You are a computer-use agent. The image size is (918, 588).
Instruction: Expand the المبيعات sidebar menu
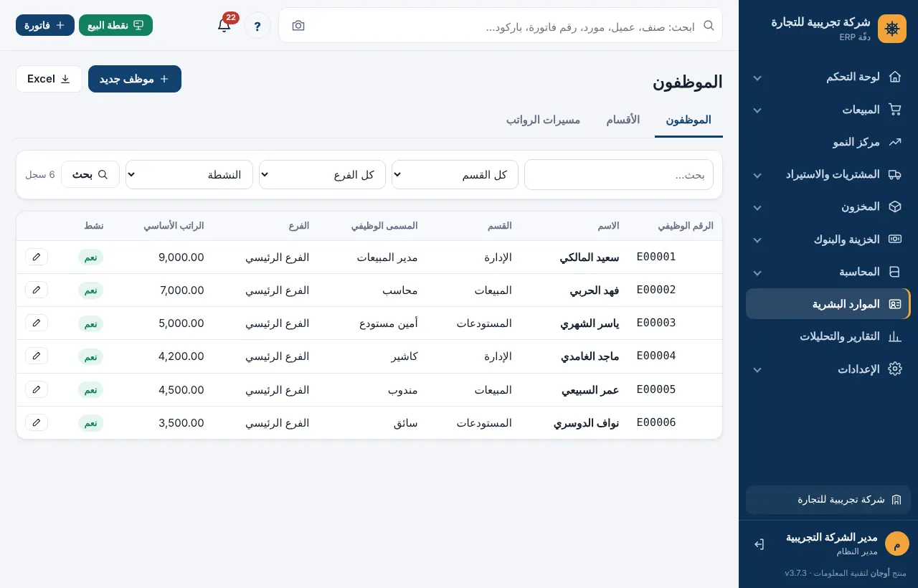(x=828, y=110)
